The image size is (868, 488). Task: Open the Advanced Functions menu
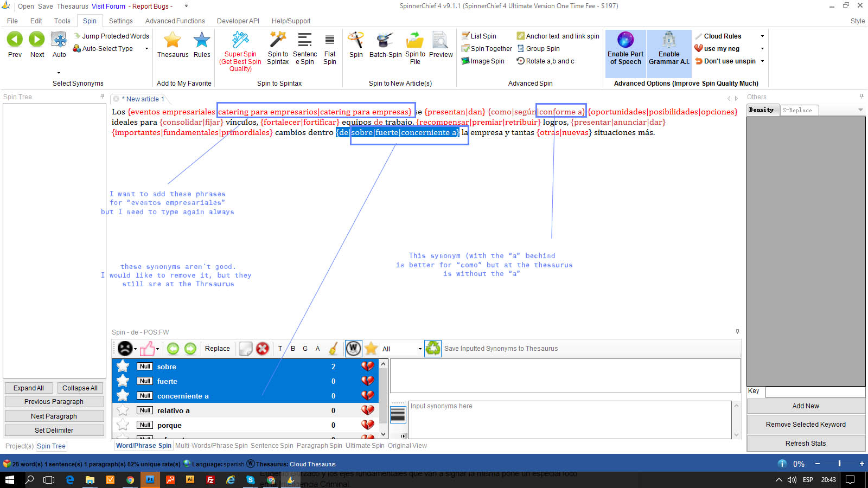(175, 21)
